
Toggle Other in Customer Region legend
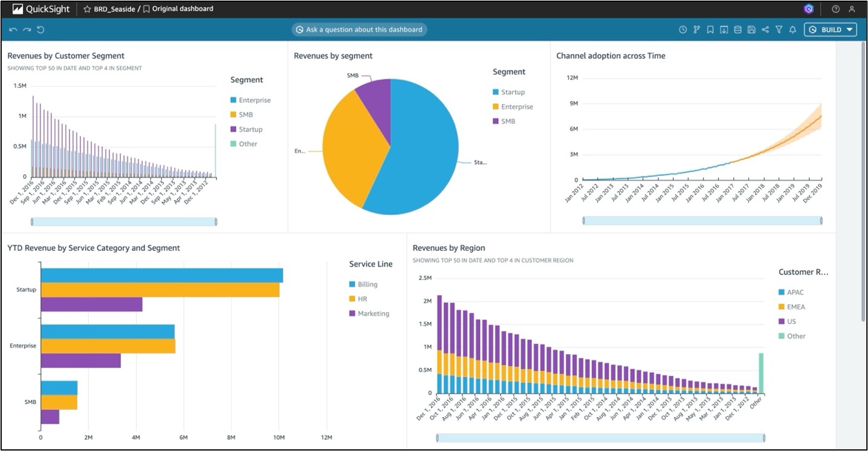[792, 336]
